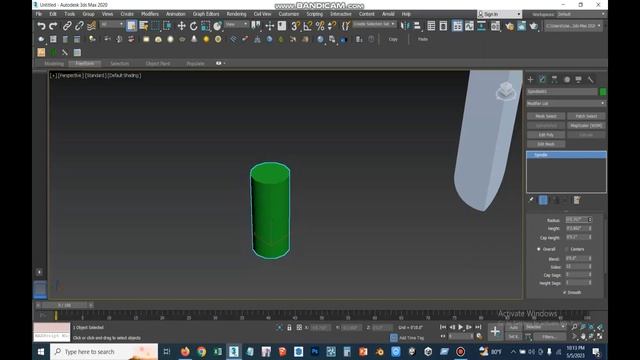Click the Mirror tool icon
The width and height of the screenshot is (640, 360).
[x=404, y=26]
